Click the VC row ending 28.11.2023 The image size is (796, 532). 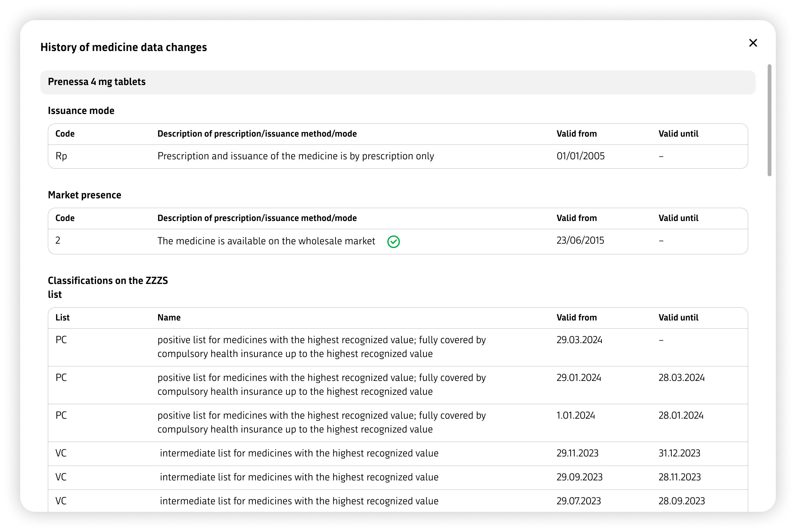pos(398,477)
